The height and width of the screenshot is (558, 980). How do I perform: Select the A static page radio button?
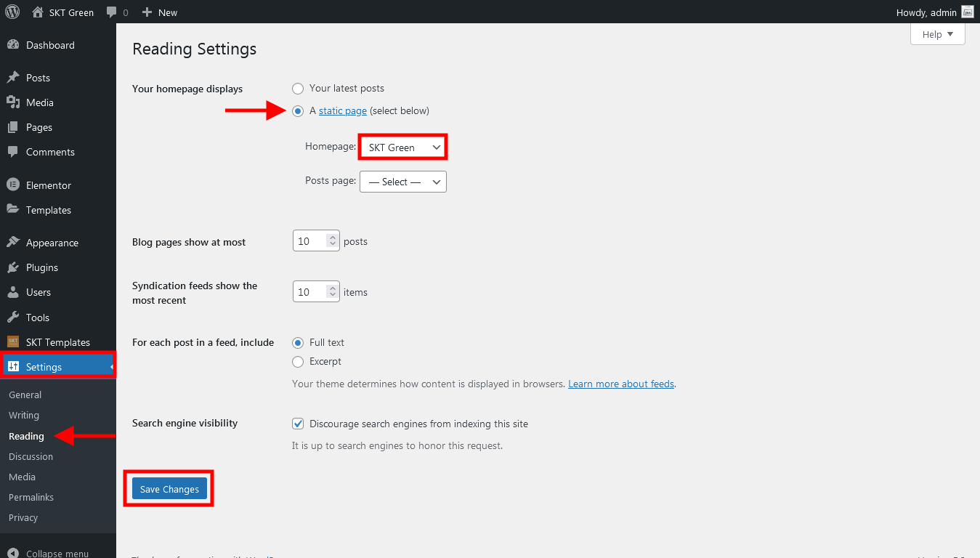click(x=298, y=110)
